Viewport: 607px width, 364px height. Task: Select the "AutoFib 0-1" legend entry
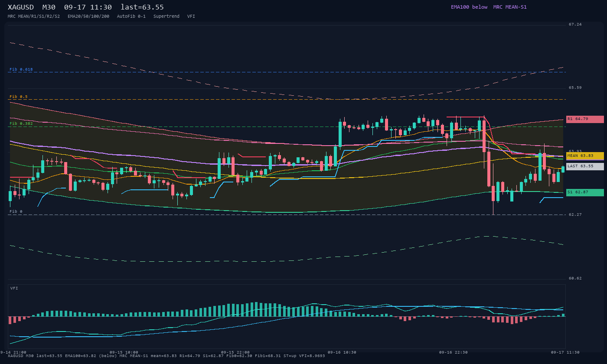click(131, 16)
